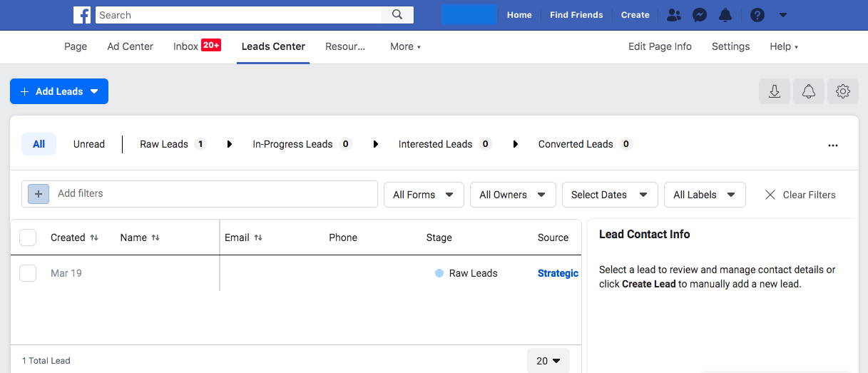
Task: Select all leads with header checkbox
Action: 28,237
